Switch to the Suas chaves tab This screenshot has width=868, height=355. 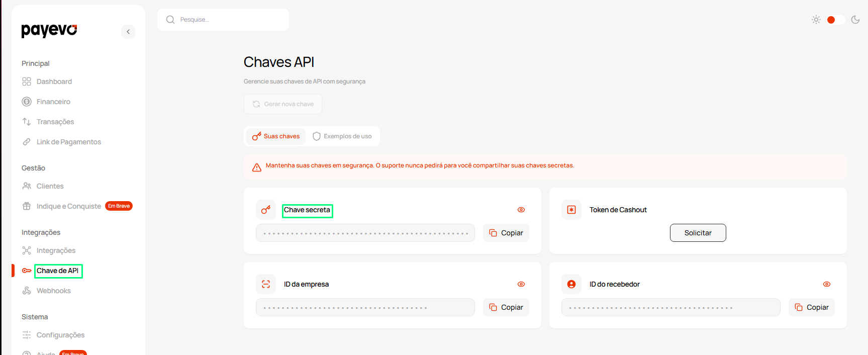pos(276,136)
